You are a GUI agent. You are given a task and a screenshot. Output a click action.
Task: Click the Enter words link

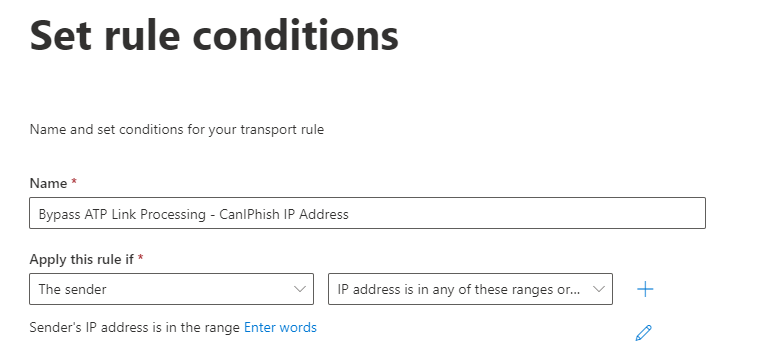pyautogui.click(x=280, y=328)
